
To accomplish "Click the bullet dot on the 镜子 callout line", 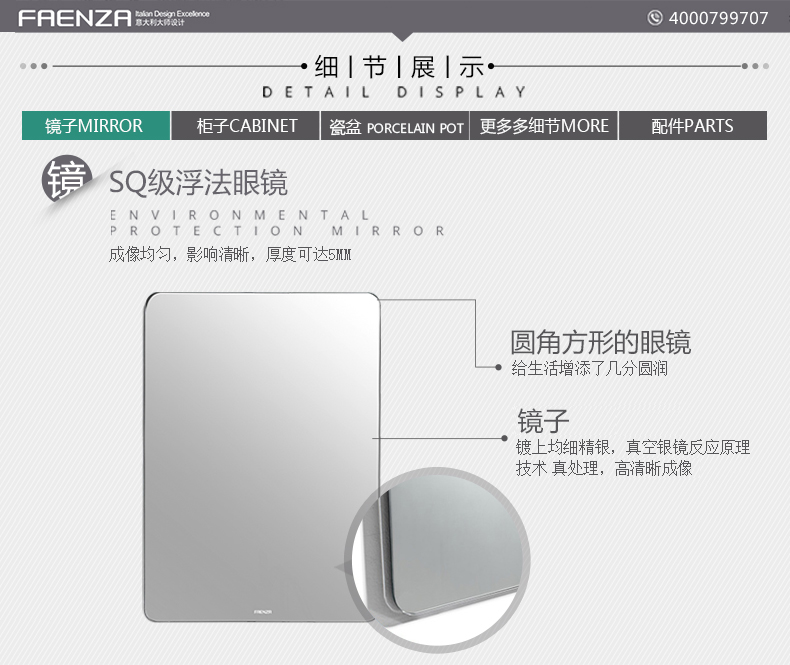I will coord(504,438).
